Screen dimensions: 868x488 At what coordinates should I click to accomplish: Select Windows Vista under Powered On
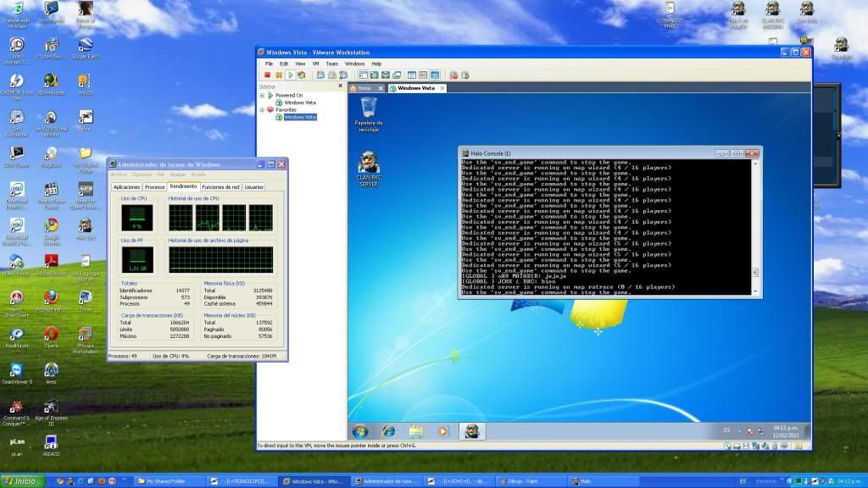[x=299, y=103]
